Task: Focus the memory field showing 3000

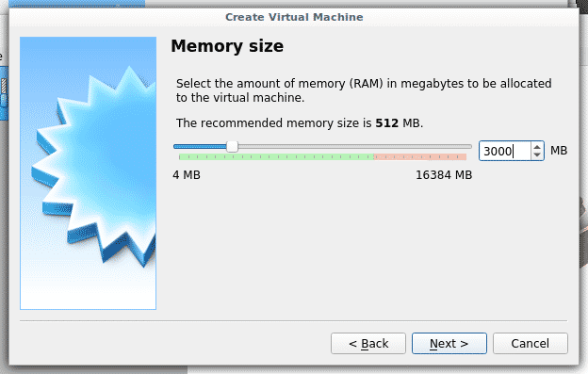Action: 505,151
